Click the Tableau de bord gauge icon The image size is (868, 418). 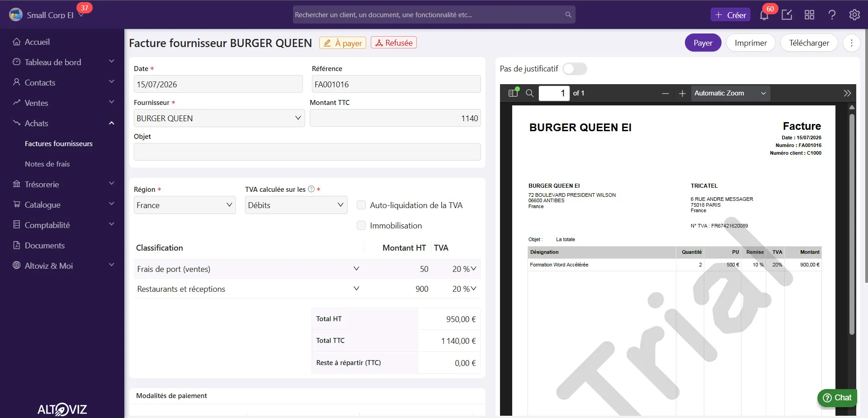pyautogui.click(x=17, y=62)
